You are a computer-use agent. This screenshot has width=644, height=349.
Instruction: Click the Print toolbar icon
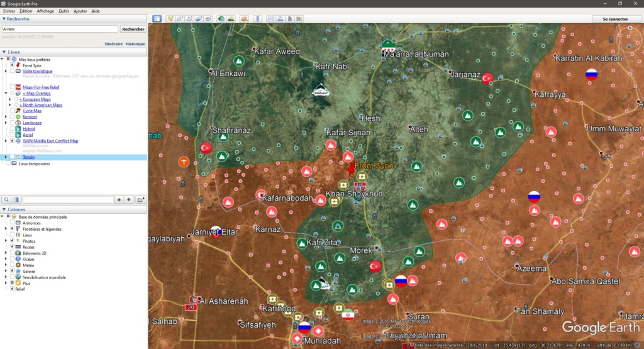tap(280, 19)
